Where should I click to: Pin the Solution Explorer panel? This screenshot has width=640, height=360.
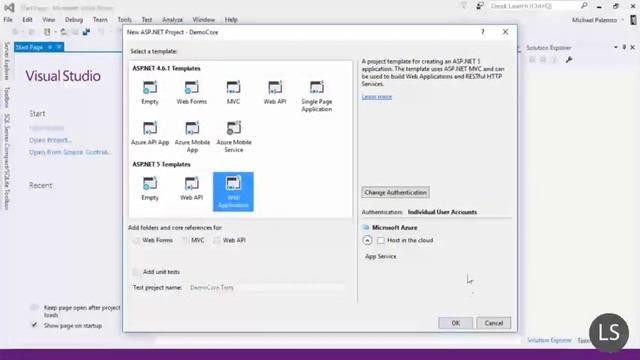click(x=624, y=47)
